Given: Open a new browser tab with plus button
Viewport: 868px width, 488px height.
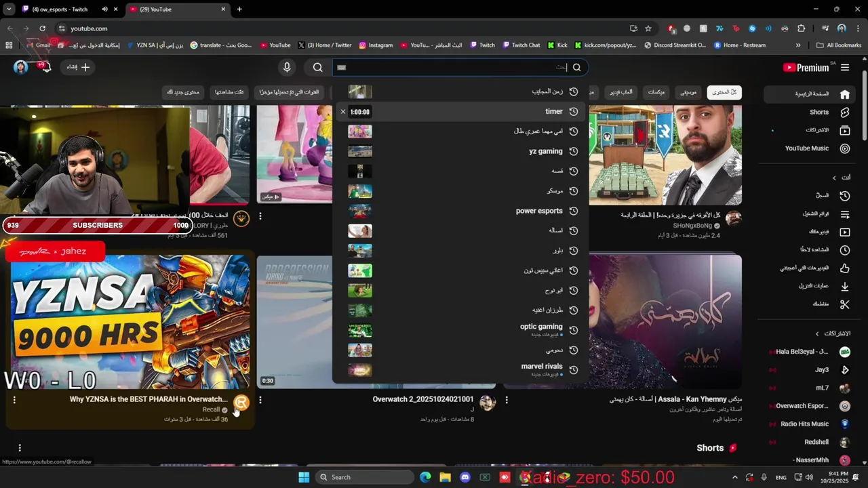Looking at the screenshot, I should [x=239, y=9].
